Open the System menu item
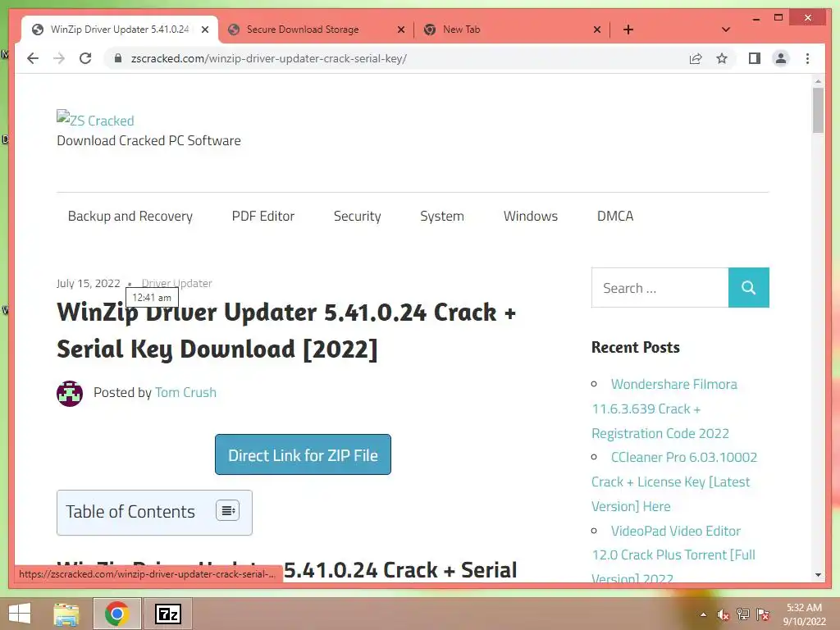The width and height of the screenshot is (840, 630). point(442,216)
